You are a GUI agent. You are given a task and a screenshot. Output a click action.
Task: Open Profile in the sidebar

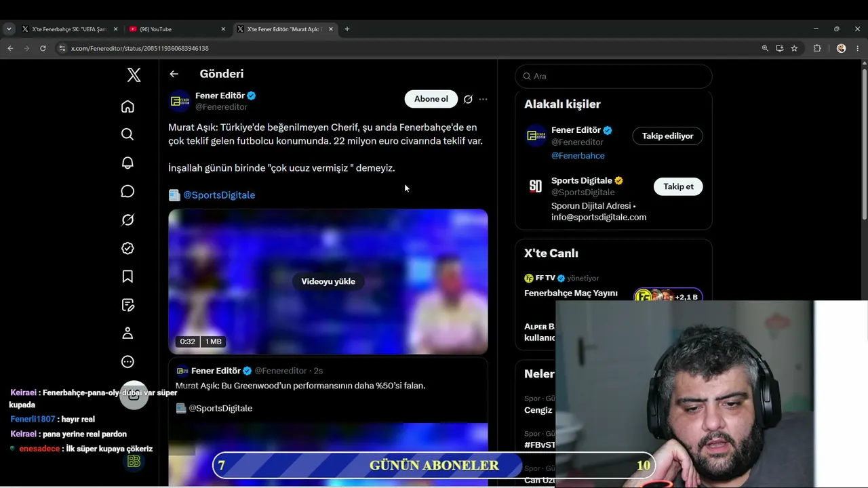pyautogui.click(x=127, y=333)
